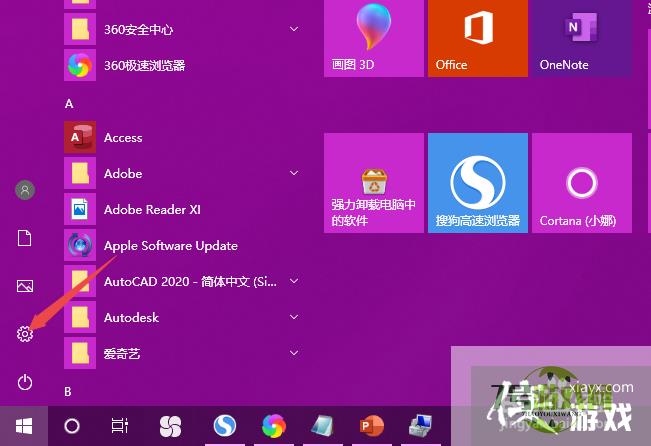This screenshot has width=651, height=446.
Task: Open the Adobe folder entry
Action: point(183,173)
